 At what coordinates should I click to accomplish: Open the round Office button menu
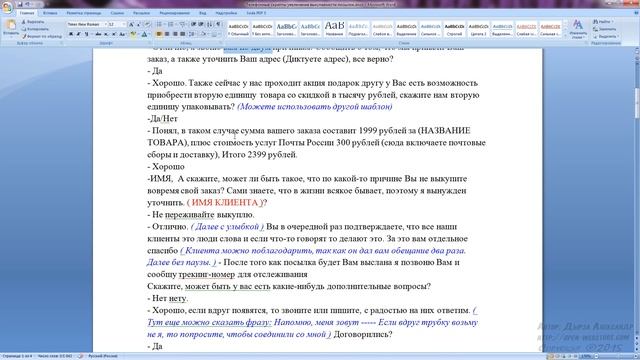[x=7, y=8]
